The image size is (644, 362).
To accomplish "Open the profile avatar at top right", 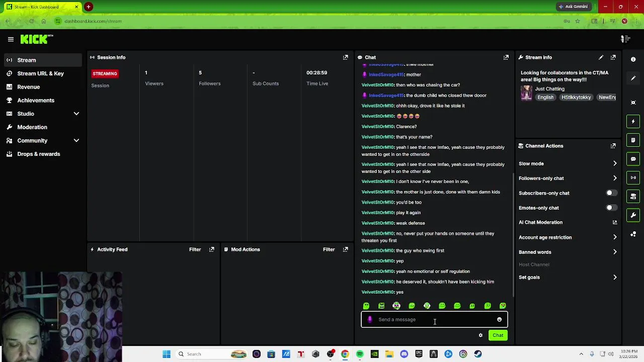I will tap(625, 39).
